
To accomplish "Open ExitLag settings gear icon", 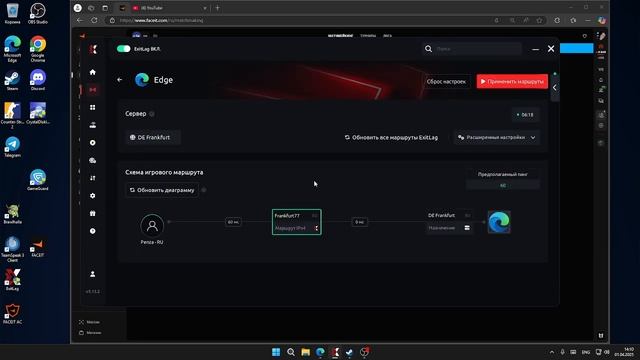I will 93,196.
